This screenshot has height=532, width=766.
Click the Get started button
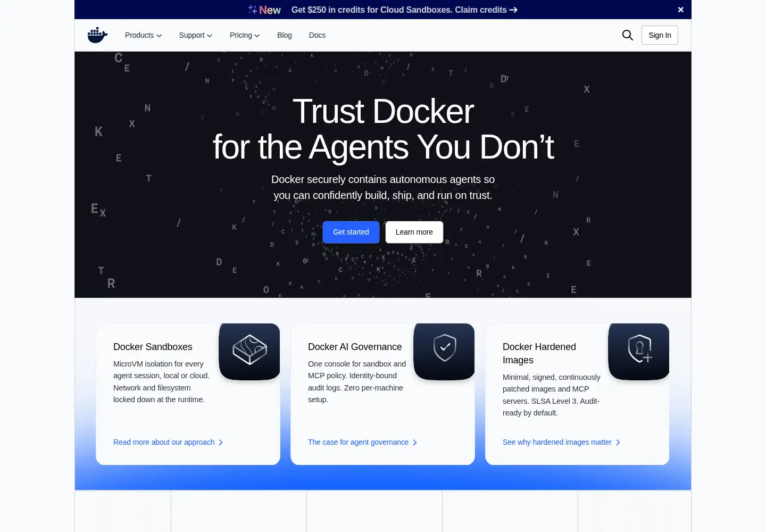click(351, 232)
